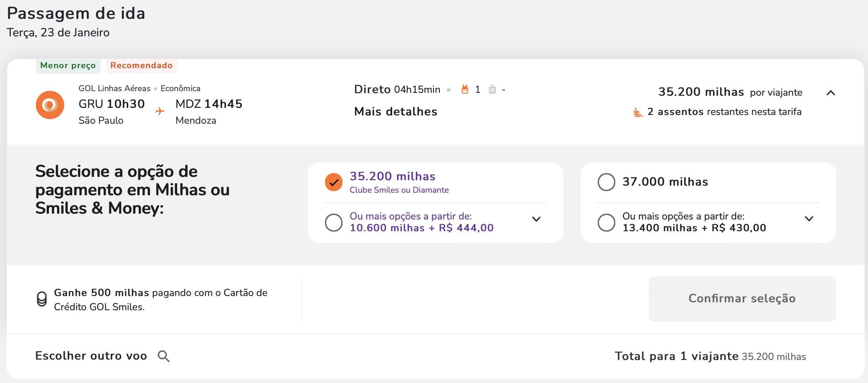Click Escolher outro voo link
Image resolution: width=868 pixels, height=383 pixels.
pyautogui.click(x=91, y=356)
